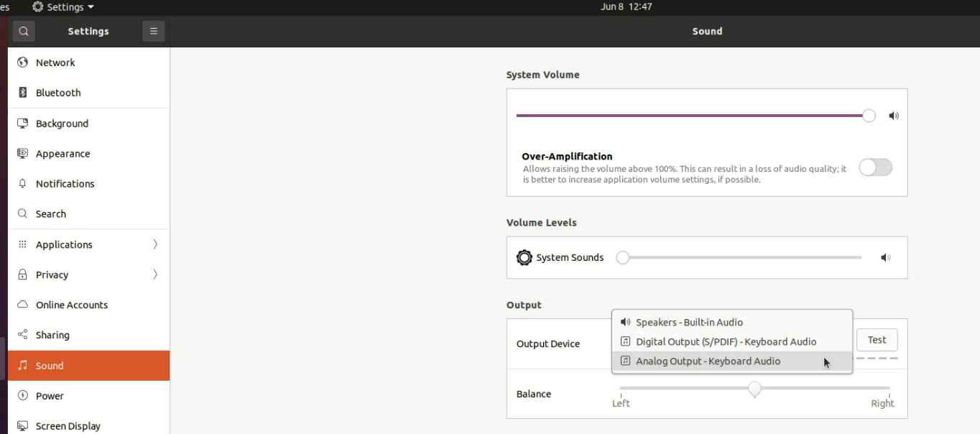The height and width of the screenshot is (434, 980).
Task: Open the Power settings panel
Action: click(89, 396)
